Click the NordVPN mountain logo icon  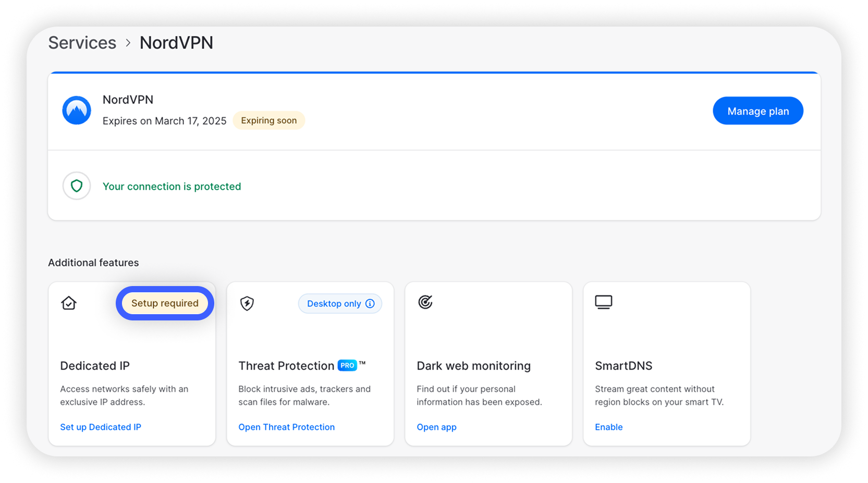76,110
